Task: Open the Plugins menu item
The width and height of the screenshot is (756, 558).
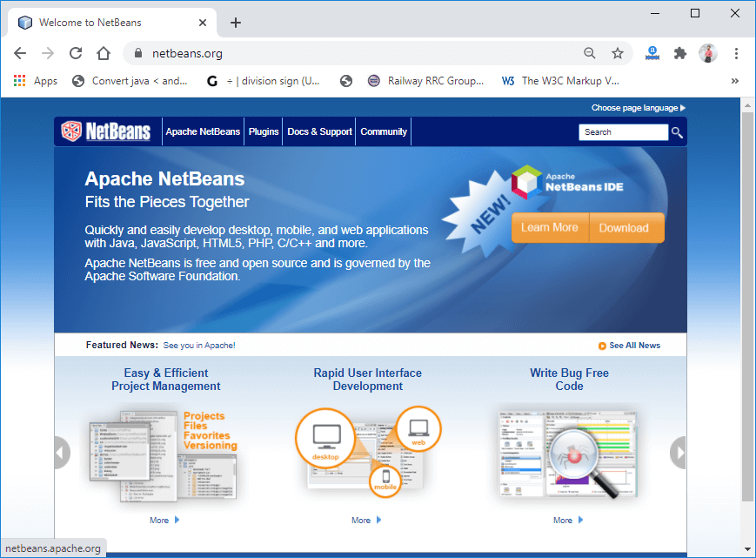Action: point(264,131)
